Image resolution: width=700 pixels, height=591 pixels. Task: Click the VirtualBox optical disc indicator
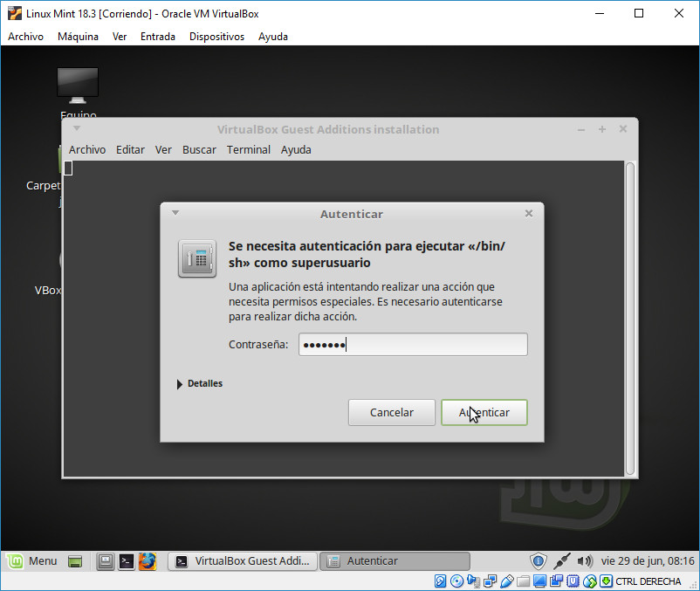456,581
